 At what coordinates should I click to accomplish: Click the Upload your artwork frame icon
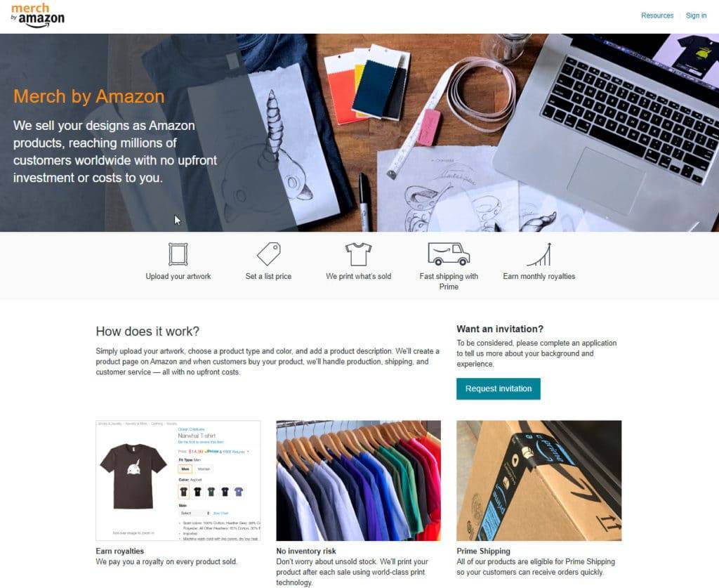pyautogui.click(x=178, y=254)
